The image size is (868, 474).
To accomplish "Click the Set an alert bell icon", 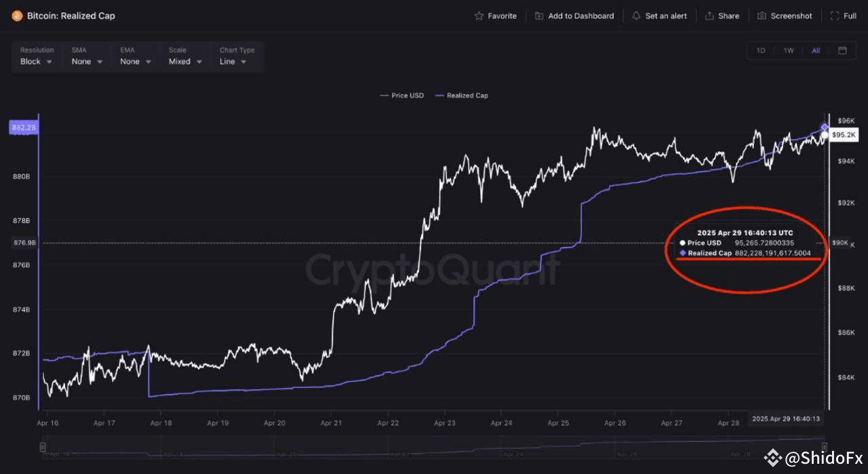I will pos(636,16).
